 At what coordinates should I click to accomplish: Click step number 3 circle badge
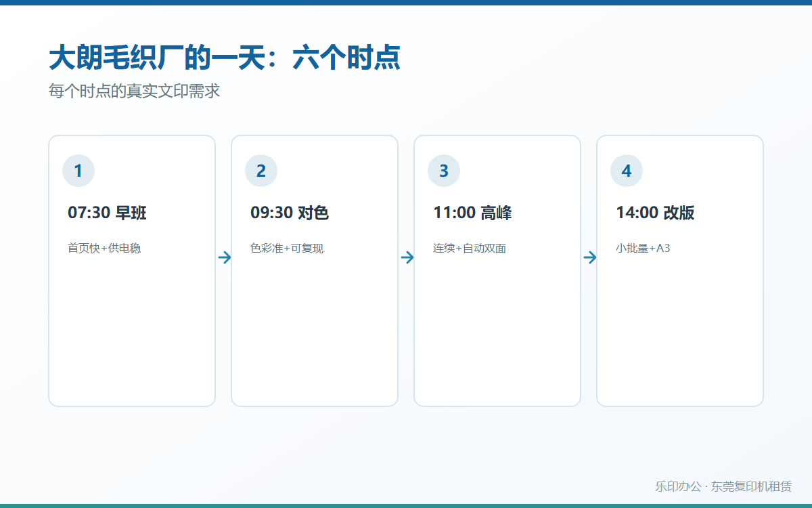pyautogui.click(x=444, y=171)
